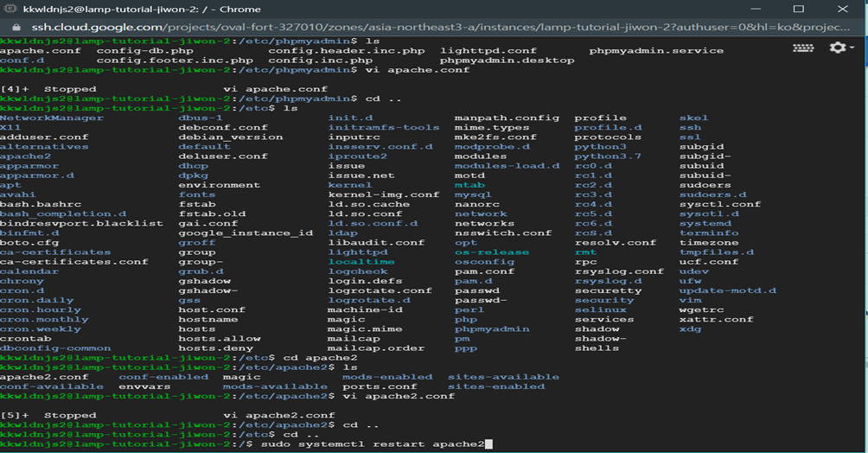Click 'initramfs-tools' directory name
The image size is (868, 453).
[x=384, y=127]
